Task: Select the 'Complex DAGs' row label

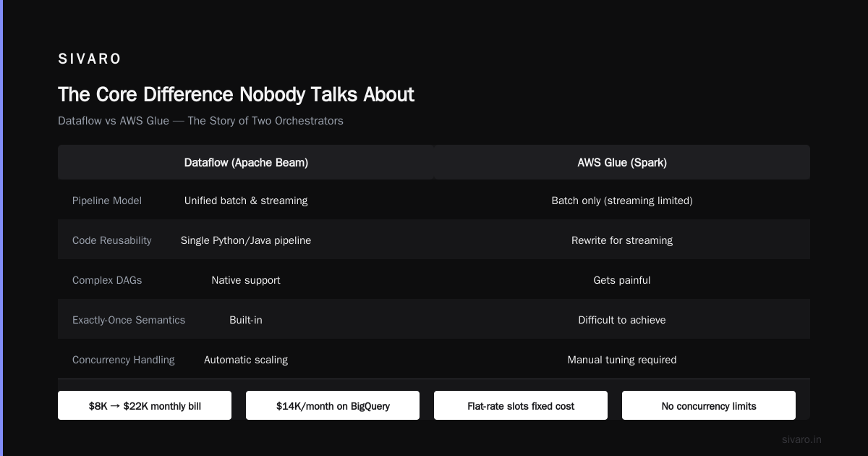Action: (x=107, y=280)
